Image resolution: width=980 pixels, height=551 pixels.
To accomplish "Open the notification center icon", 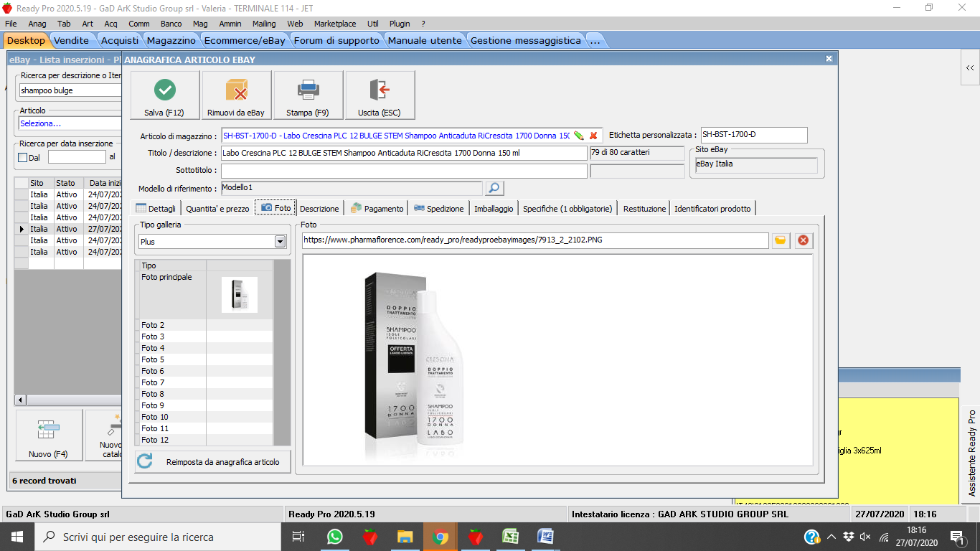I will (956, 537).
